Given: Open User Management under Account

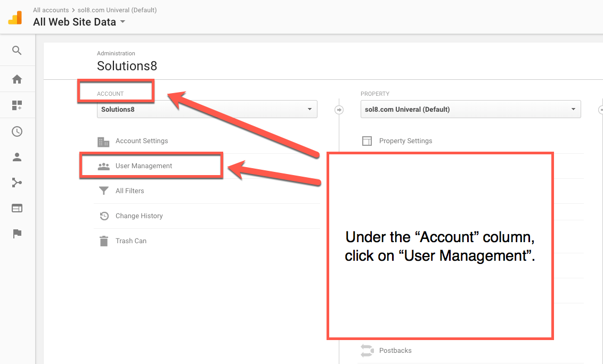Looking at the screenshot, I should point(144,166).
